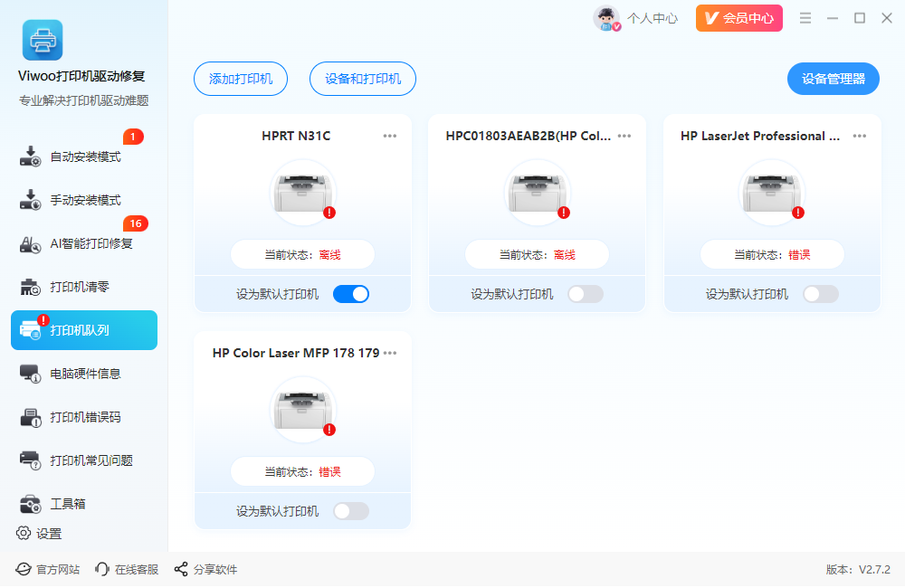
Task: Click the 离线 status of HPRT N31C
Action: point(329,255)
